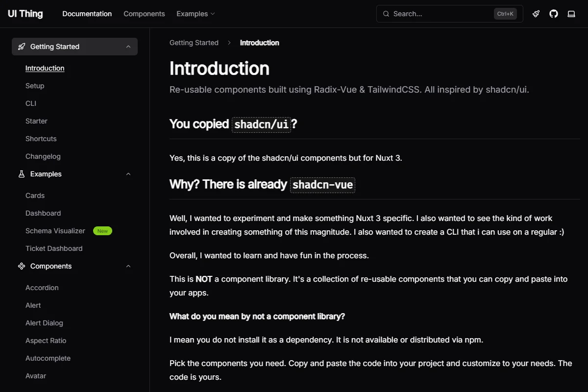Click the UI Thing logo
This screenshot has width=588, height=392.
point(25,14)
